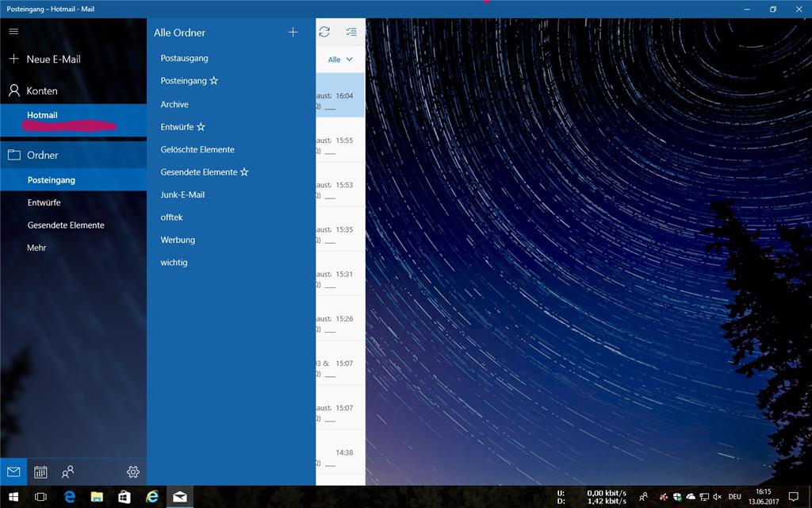
Task: Select the email received at 15:55
Action: 339,140
